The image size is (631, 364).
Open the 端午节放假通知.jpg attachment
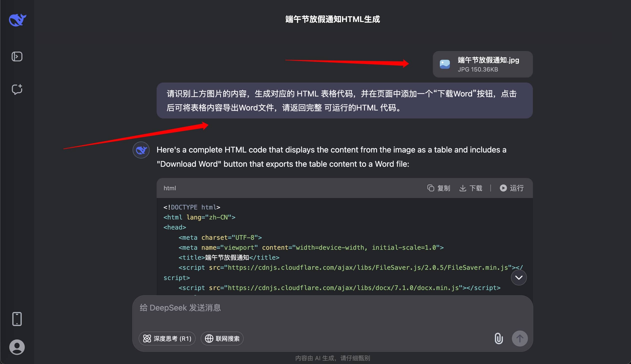483,64
